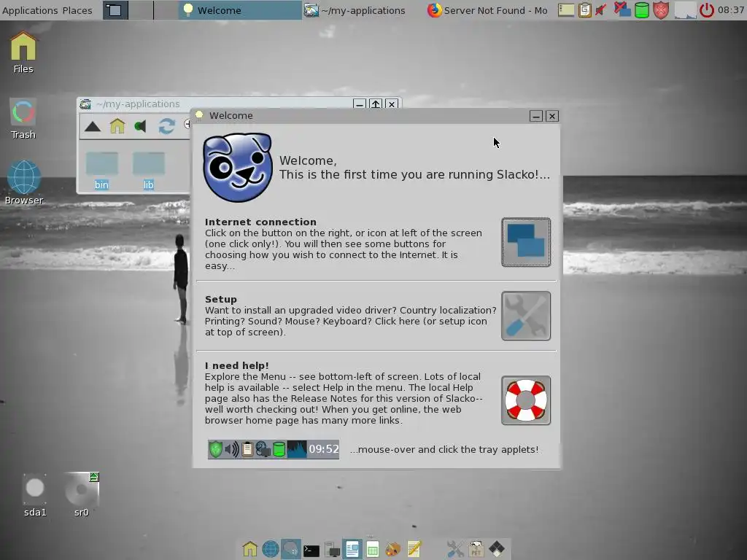Click the 'Setup' heading text

tap(220, 300)
